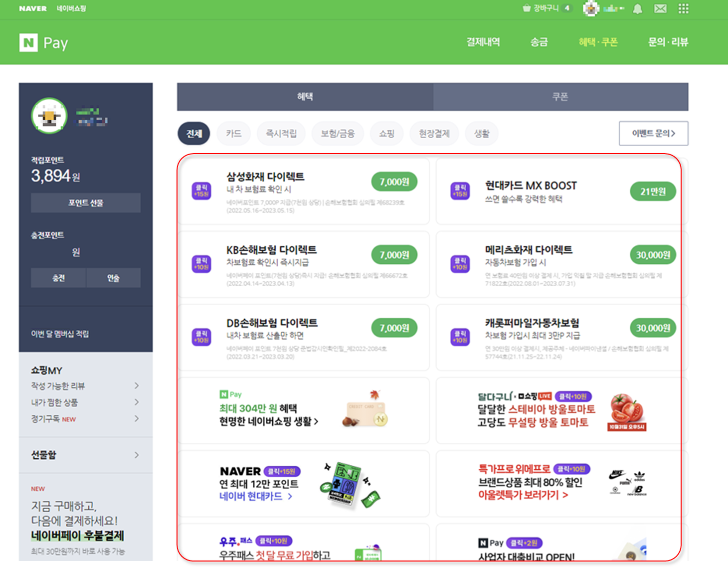Screen dimensions: 728x568
Task: Expand 작성 가능한 리뷰 chevron
Action: pyautogui.click(x=136, y=386)
